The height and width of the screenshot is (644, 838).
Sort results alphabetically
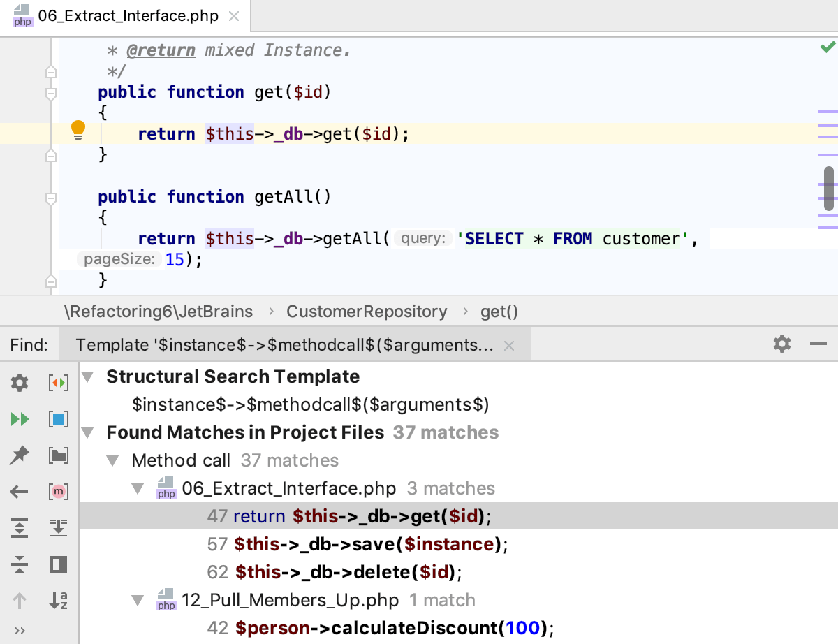(x=59, y=601)
